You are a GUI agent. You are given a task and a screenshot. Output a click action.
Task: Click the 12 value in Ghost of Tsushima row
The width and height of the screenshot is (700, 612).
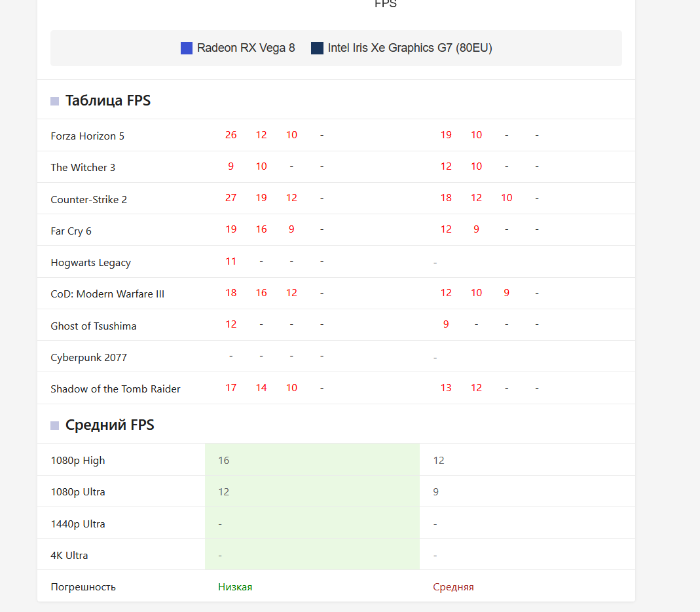230,324
